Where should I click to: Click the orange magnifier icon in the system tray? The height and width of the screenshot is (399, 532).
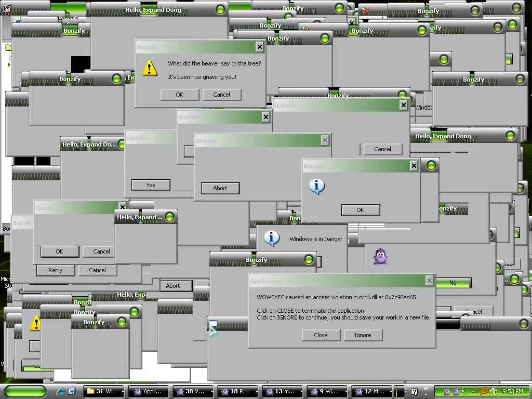click(x=485, y=391)
